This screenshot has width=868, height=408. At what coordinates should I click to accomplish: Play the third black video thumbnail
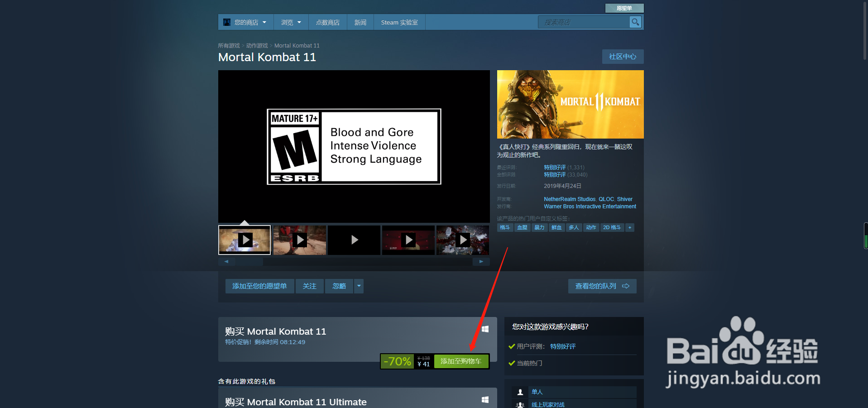(x=354, y=240)
